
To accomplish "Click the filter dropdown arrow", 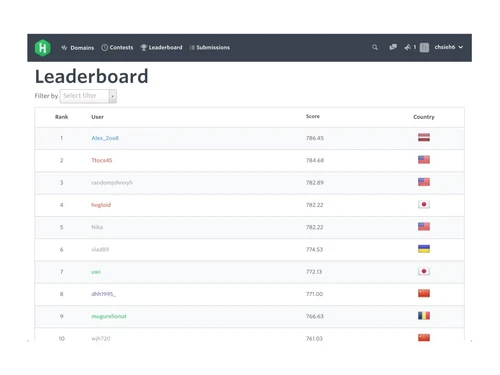I will coord(113,96).
